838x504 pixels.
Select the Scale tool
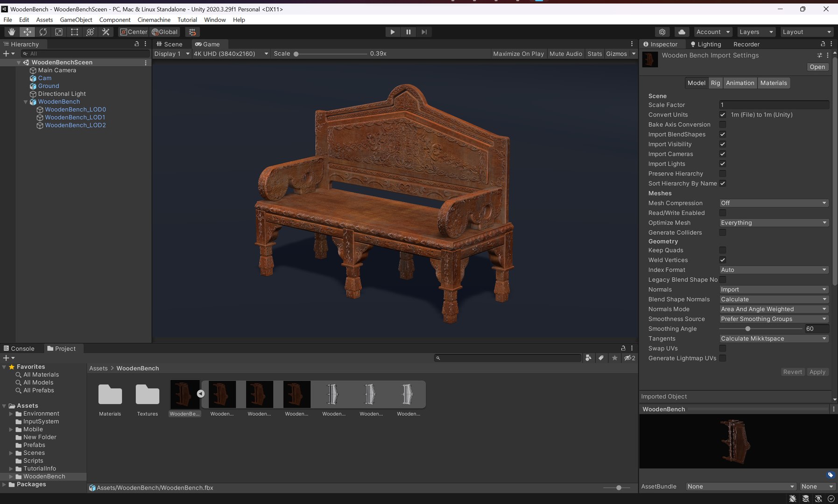pos(59,32)
